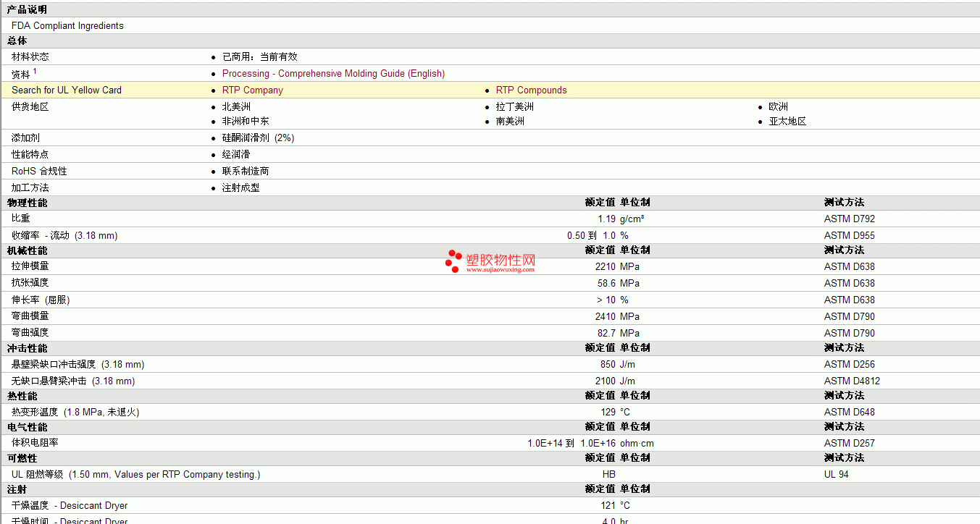
Task: Select the 经润滑 feature value
Action: click(236, 155)
